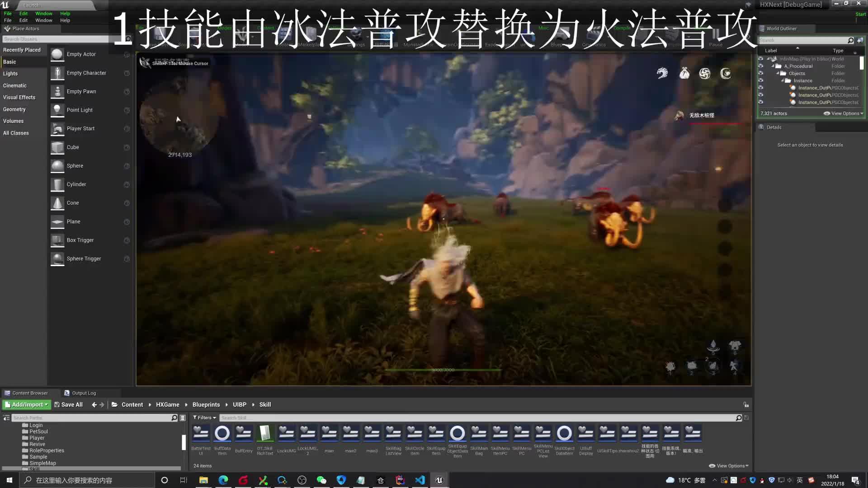Select the Details tab
The image size is (868, 488).
(774, 127)
